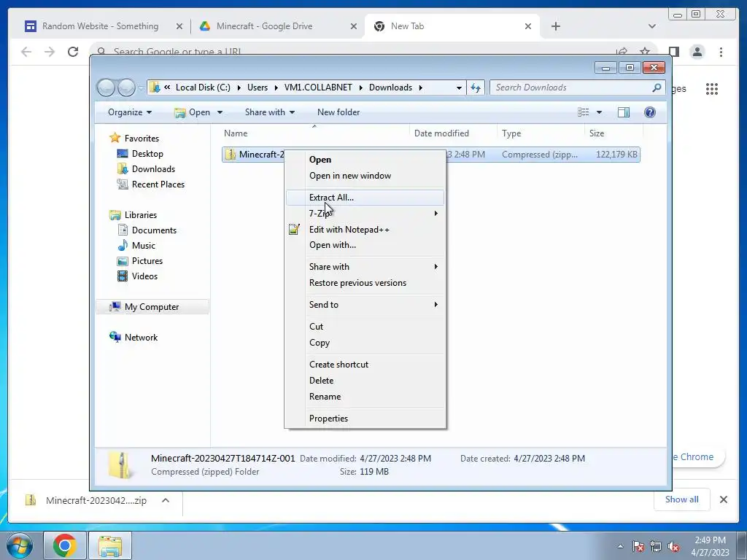Open Chrome's three-dot menu

pyautogui.click(x=721, y=52)
